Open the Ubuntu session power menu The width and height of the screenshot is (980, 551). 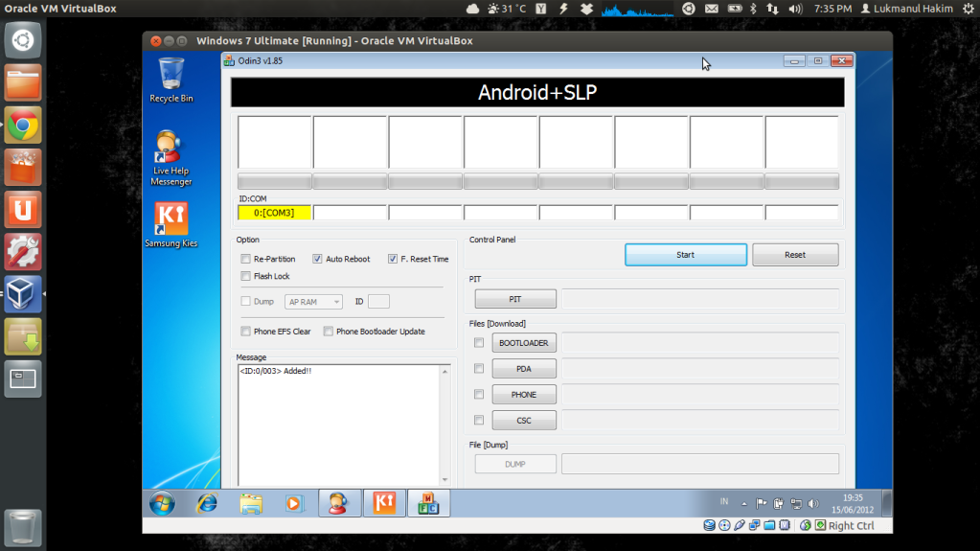[969, 9]
